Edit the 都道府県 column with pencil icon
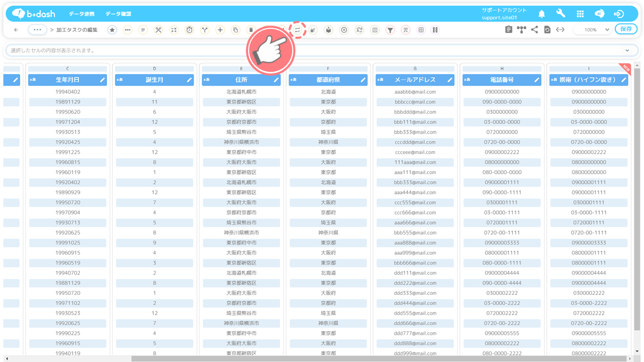This screenshot has width=644, height=362. click(x=363, y=80)
